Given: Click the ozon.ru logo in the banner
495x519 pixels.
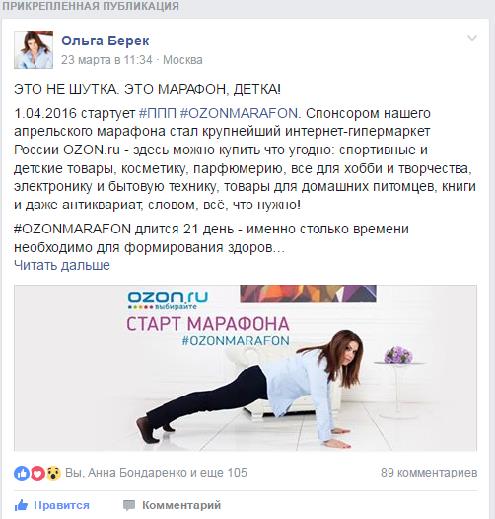Looking at the screenshot, I should 168,299.
